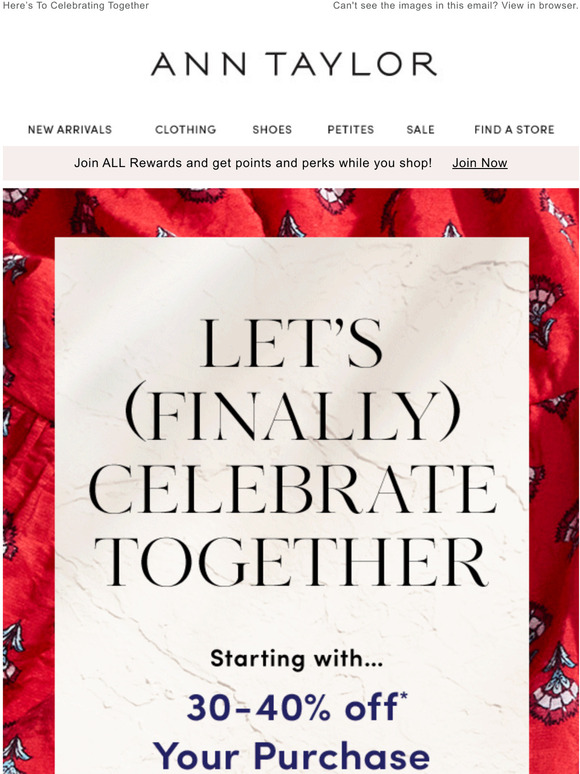Go to New Arrivals section
580x774 pixels.
[70, 130]
